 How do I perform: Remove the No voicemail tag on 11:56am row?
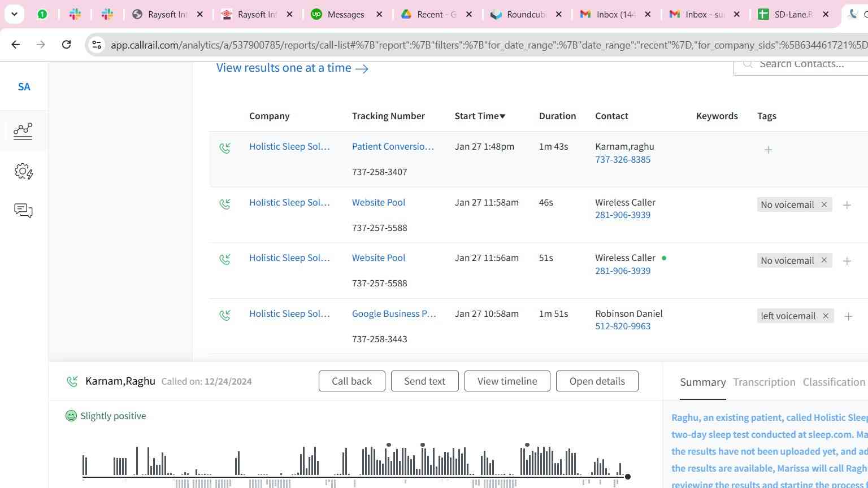tap(824, 260)
